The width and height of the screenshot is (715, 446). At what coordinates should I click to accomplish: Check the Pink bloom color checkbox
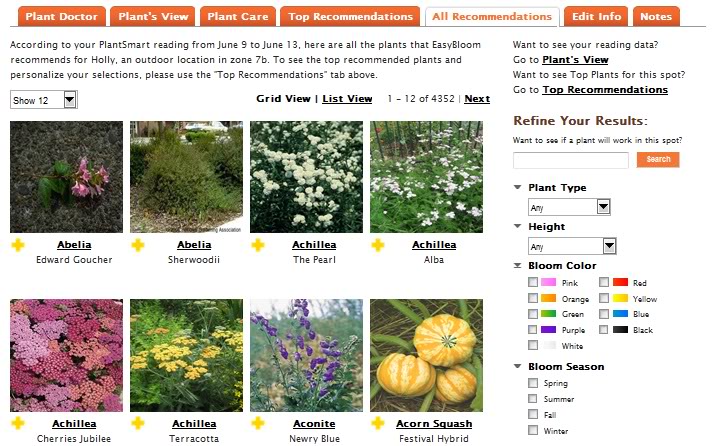click(533, 282)
